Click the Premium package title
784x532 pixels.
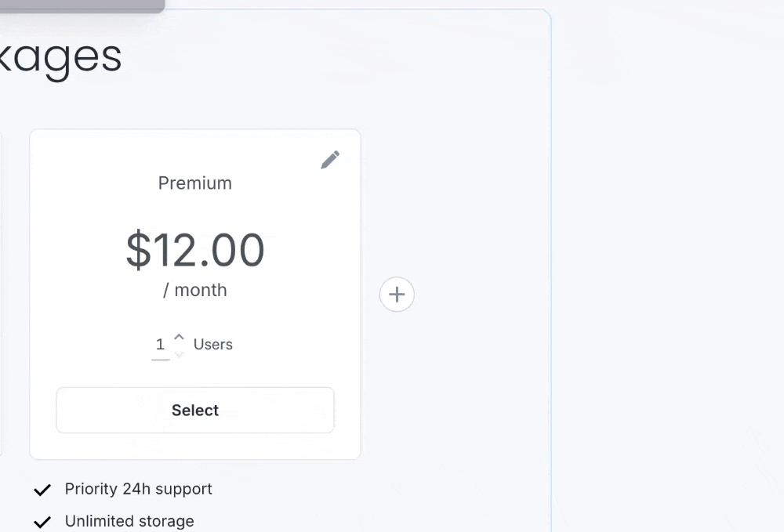pos(195,183)
